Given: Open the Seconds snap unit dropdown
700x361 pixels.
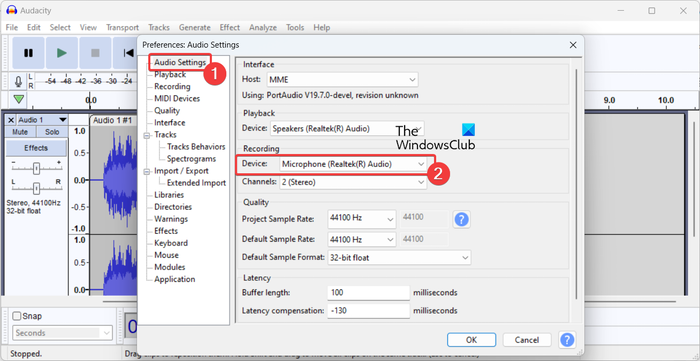Looking at the screenshot, I should [62, 333].
